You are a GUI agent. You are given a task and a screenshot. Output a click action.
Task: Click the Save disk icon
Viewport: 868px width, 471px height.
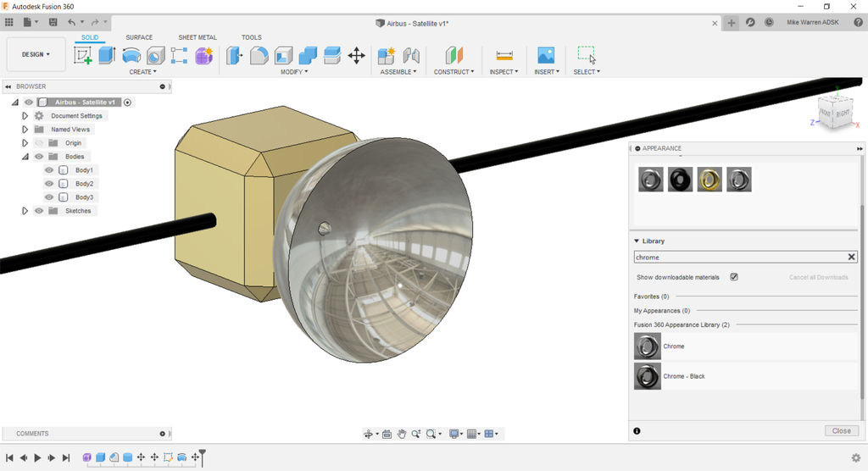(53, 21)
